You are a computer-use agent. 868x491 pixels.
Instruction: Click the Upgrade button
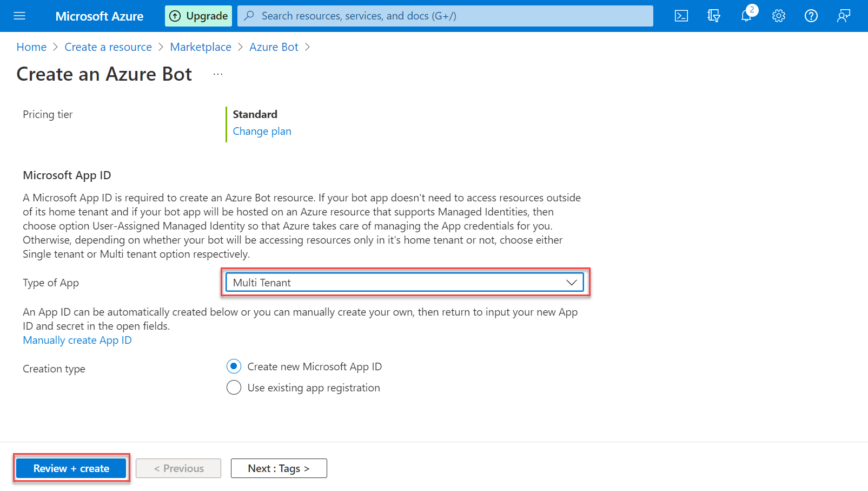pos(198,16)
